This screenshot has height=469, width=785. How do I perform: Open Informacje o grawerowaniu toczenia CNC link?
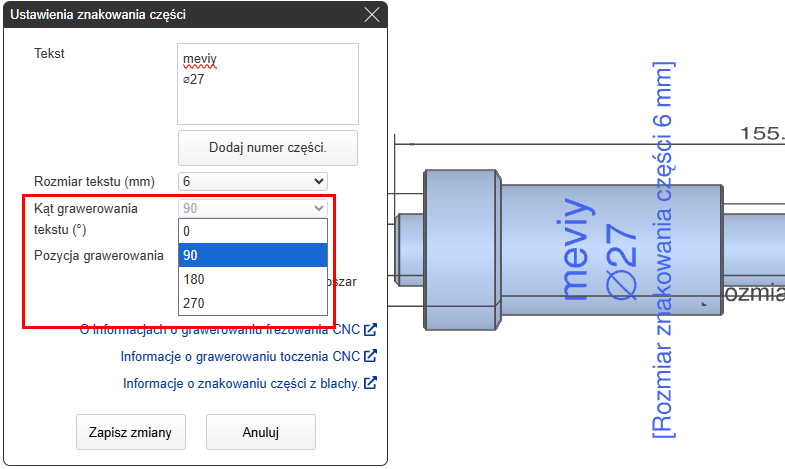tap(239, 356)
